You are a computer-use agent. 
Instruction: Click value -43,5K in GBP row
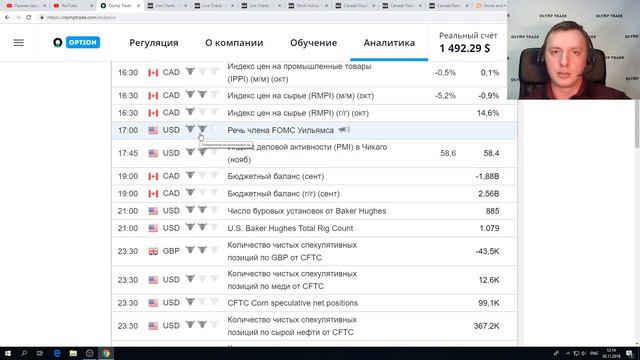pos(487,251)
